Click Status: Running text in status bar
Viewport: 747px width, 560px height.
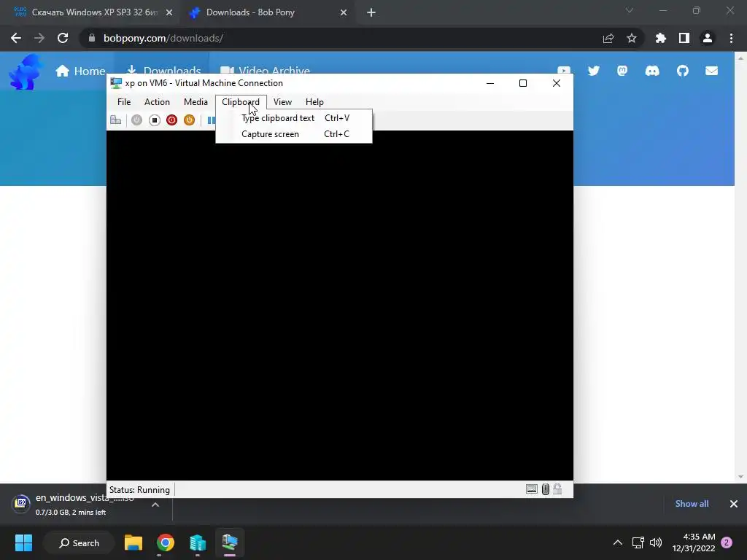pyautogui.click(x=139, y=489)
